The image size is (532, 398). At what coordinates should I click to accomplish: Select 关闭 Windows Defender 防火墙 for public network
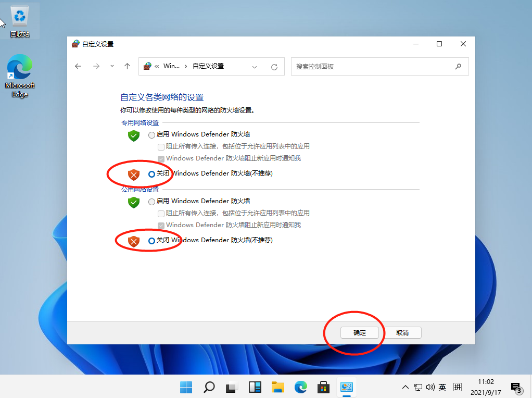tap(151, 241)
